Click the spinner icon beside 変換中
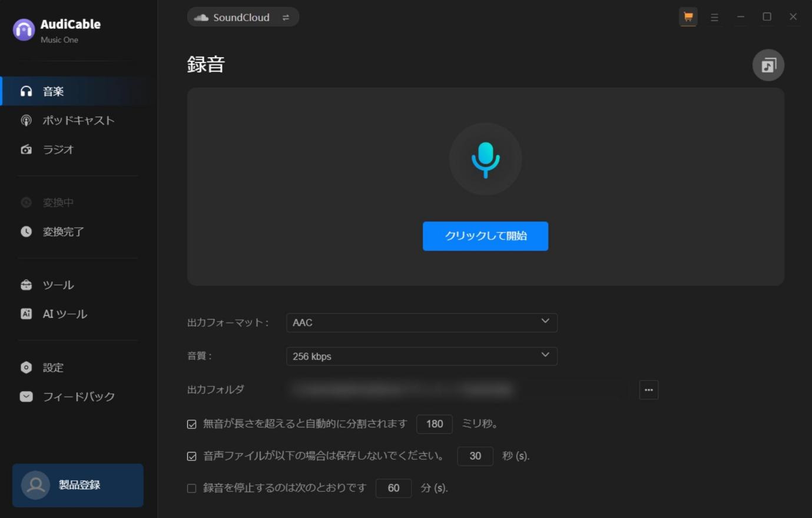Image resolution: width=812 pixels, height=518 pixels. coord(26,202)
